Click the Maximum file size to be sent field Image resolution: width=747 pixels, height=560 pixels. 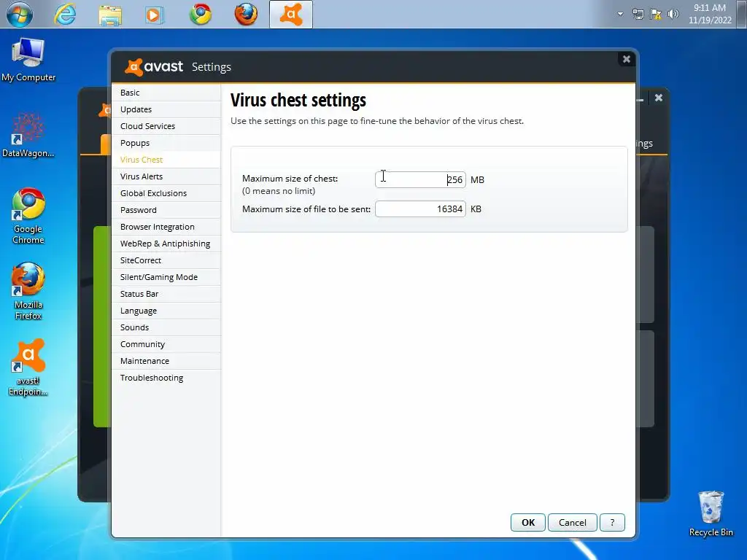point(420,209)
